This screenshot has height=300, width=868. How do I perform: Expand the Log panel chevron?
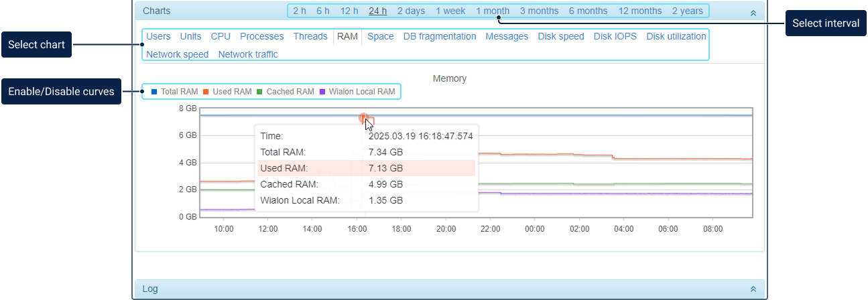[753, 289]
